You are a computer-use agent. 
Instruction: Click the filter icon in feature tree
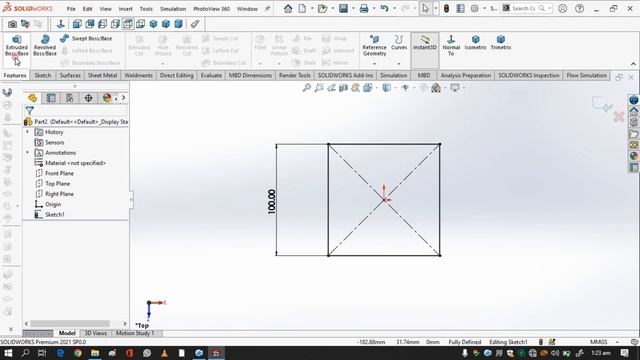[x=29, y=111]
